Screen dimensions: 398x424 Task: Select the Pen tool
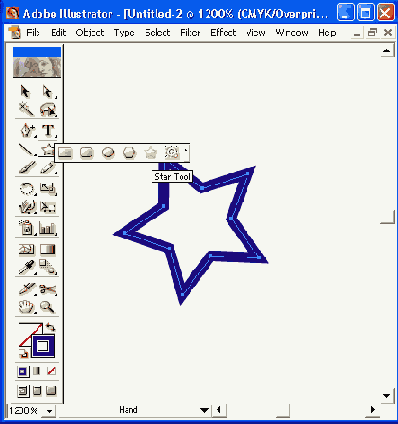point(27,130)
